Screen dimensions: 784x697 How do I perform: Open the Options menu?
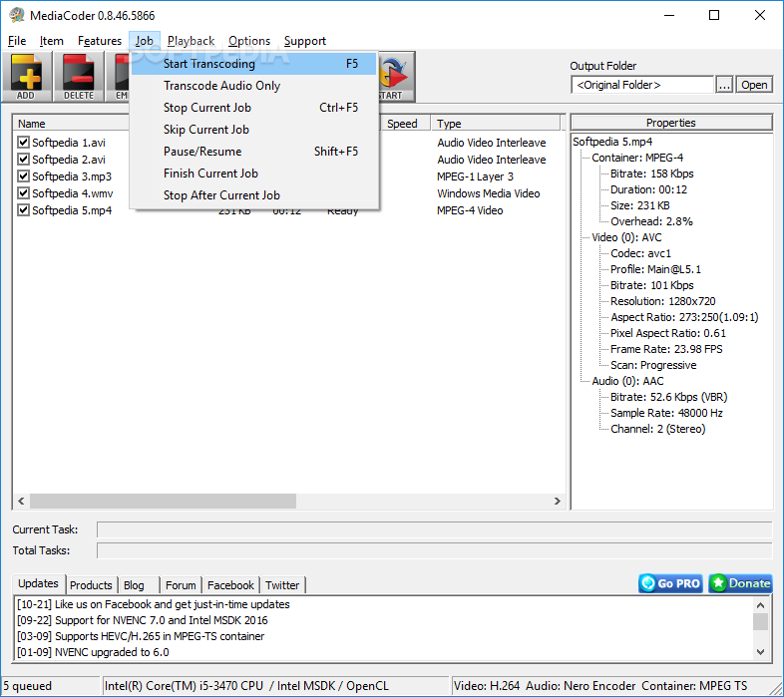(249, 41)
